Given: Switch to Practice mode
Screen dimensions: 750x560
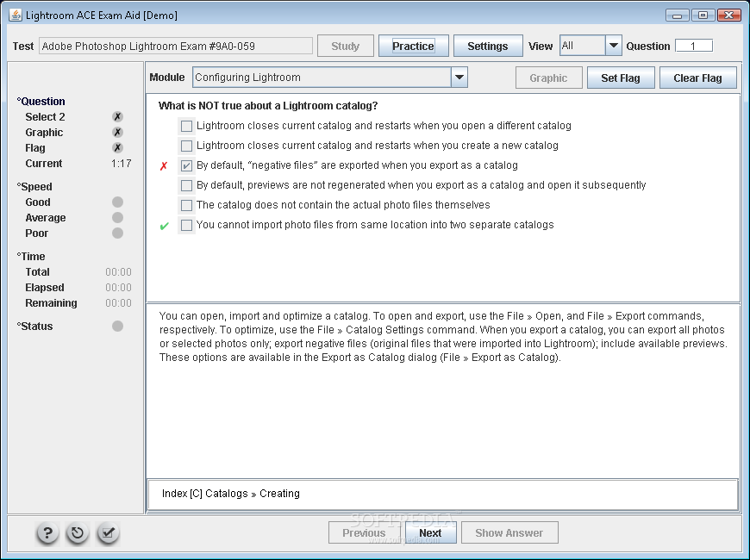Looking at the screenshot, I should pyautogui.click(x=413, y=46).
